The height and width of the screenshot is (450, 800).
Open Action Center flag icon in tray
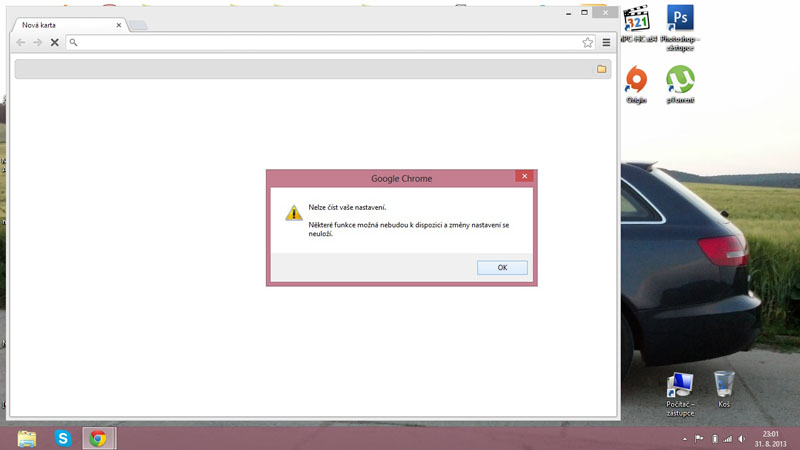tap(699, 439)
